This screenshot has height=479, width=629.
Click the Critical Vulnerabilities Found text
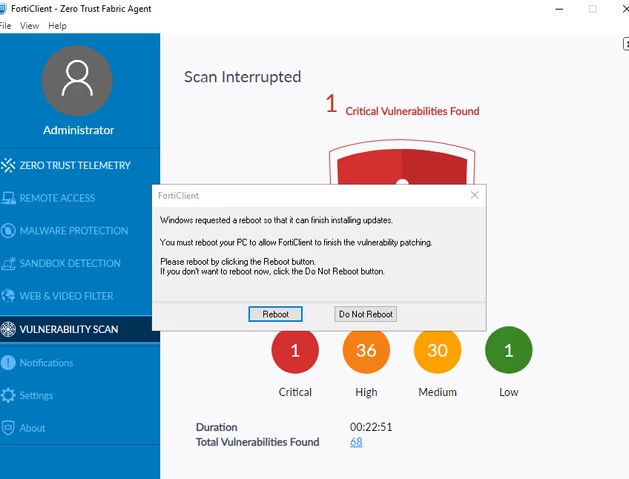[x=412, y=111]
